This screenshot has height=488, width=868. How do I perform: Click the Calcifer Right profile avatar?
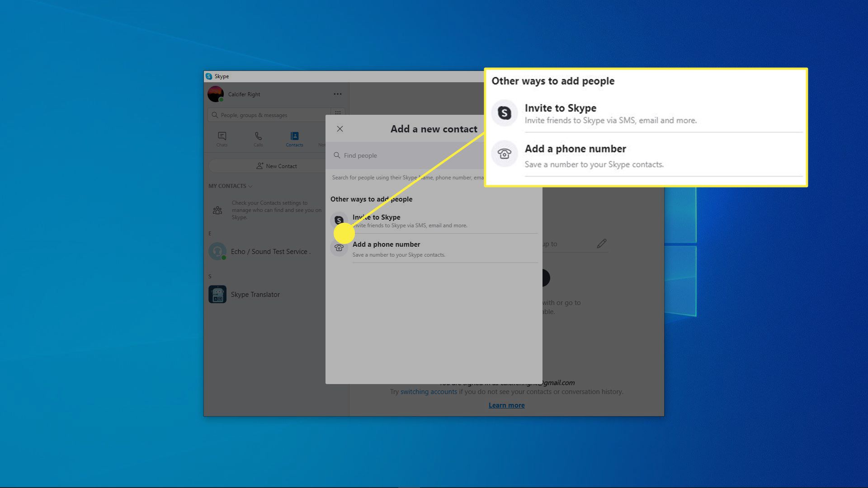tap(216, 94)
